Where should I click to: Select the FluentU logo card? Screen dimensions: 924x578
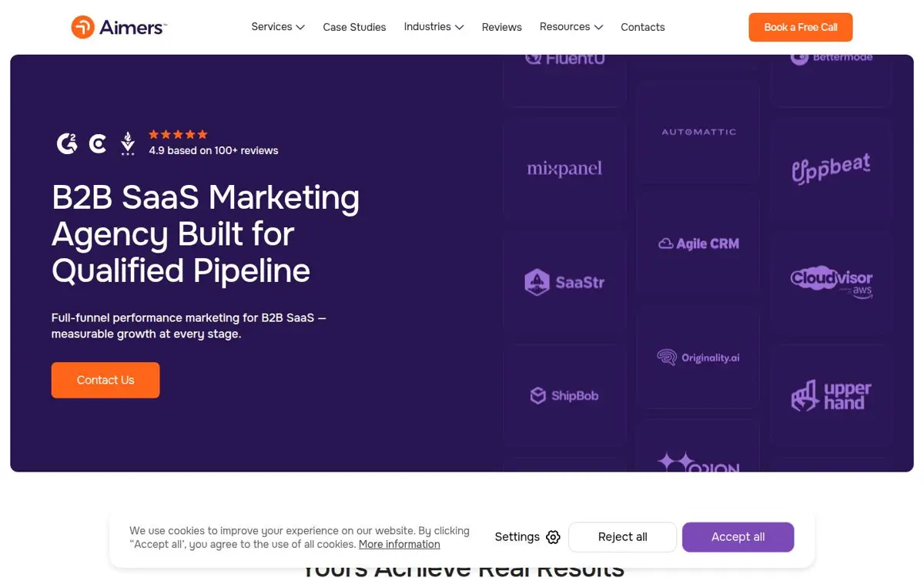click(x=564, y=79)
